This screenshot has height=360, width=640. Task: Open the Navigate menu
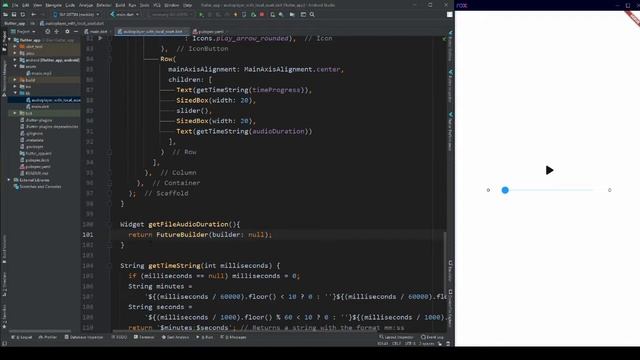pyautogui.click(x=53, y=5)
